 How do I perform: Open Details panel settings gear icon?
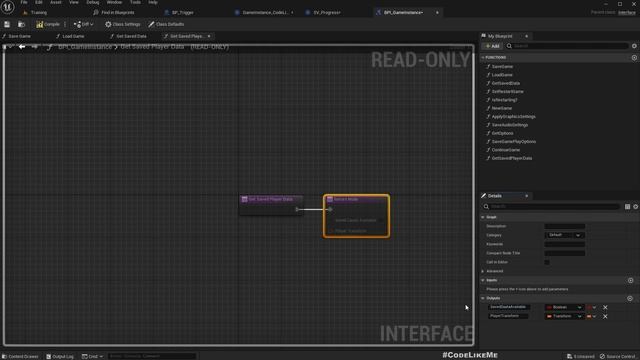[636, 207]
